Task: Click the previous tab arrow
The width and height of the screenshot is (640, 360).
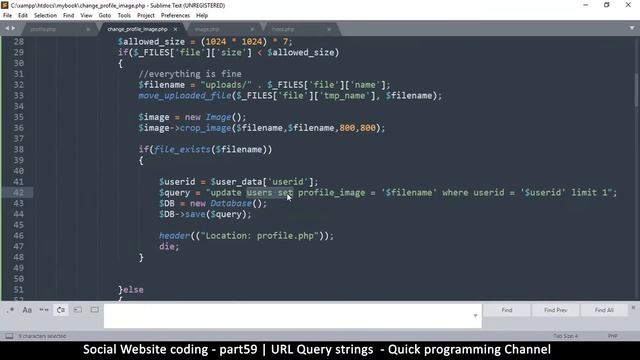Action: 7,29
